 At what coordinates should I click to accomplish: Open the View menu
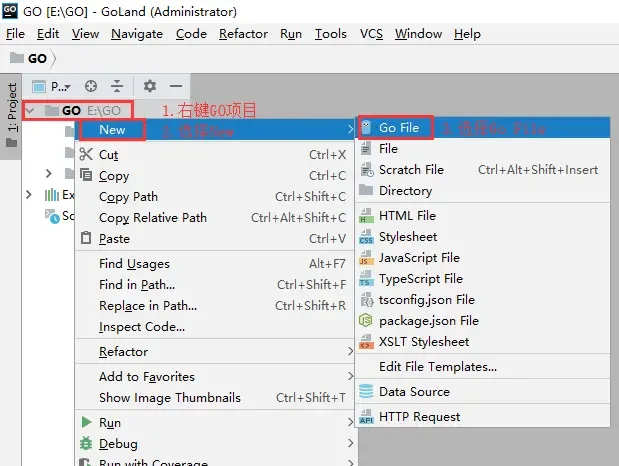[85, 34]
